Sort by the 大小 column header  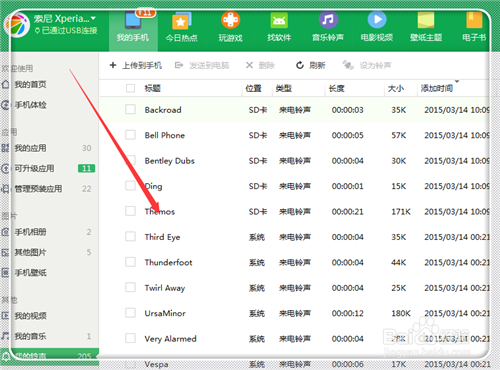pyautogui.click(x=396, y=88)
